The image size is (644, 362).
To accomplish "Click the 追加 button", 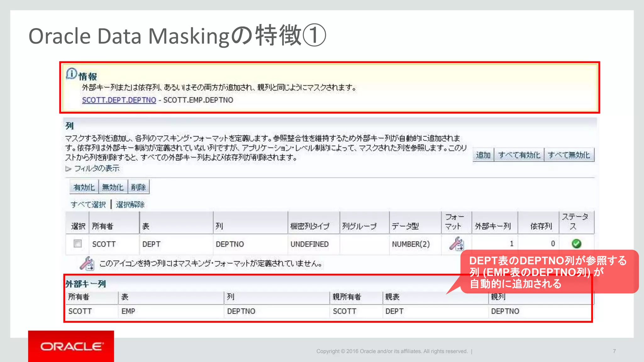I will point(483,155).
